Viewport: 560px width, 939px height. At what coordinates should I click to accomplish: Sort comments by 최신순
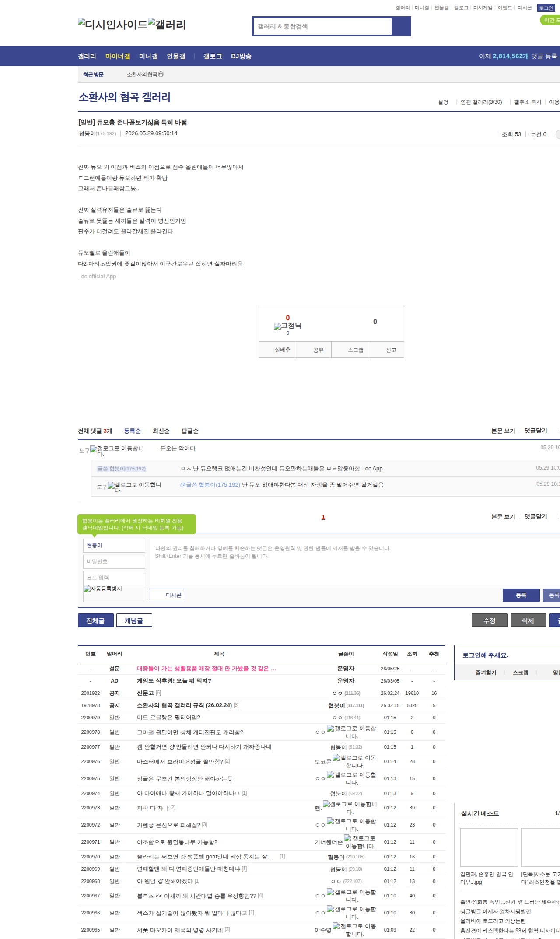tap(161, 431)
